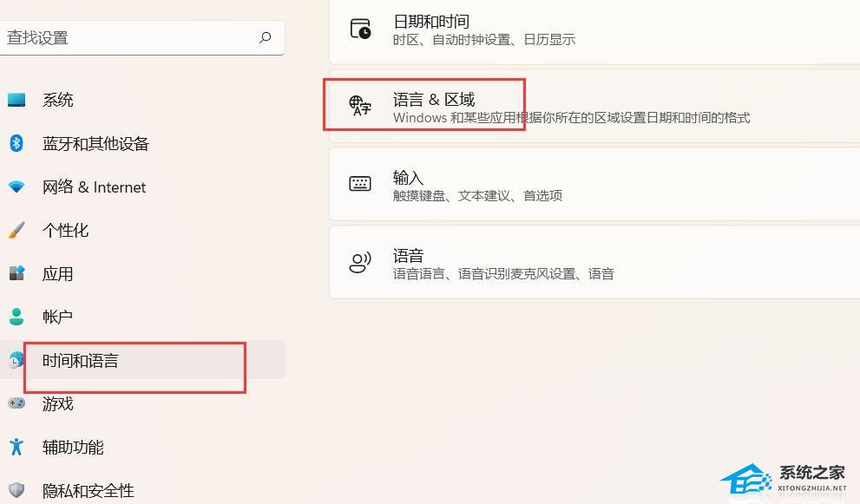
Task: Open 蓝牙和其他设备 settings category
Action: tap(142, 143)
